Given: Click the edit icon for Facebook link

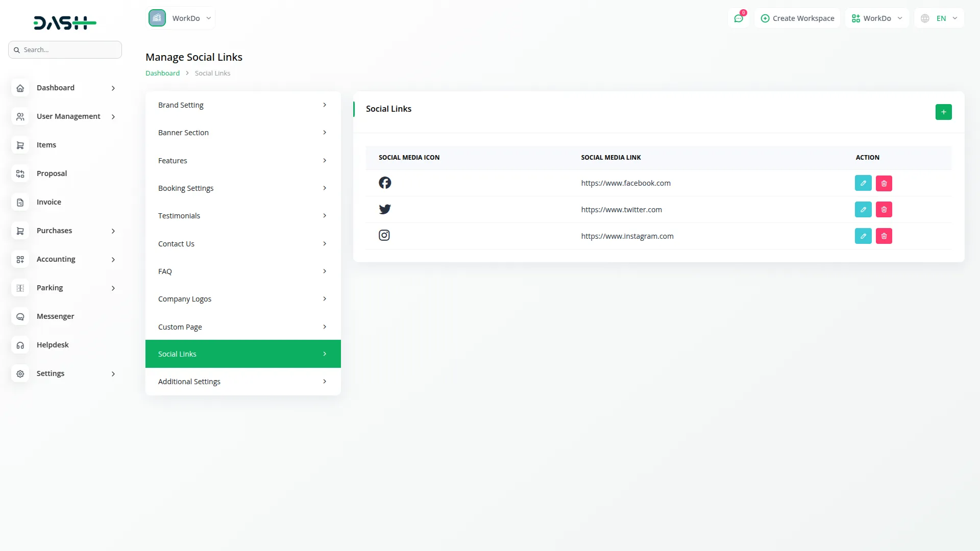Looking at the screenshot, I should 863,183.
